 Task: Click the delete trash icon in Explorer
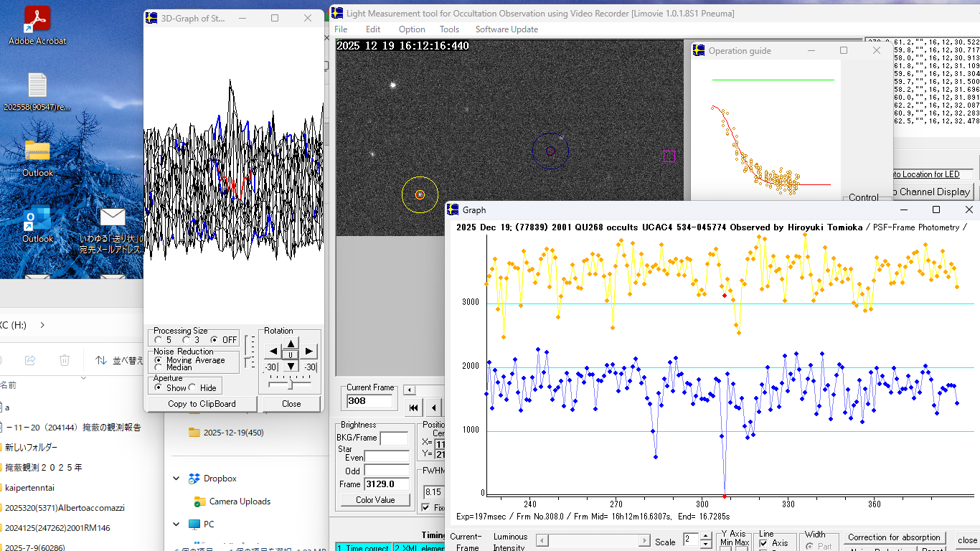click(65, 360)
